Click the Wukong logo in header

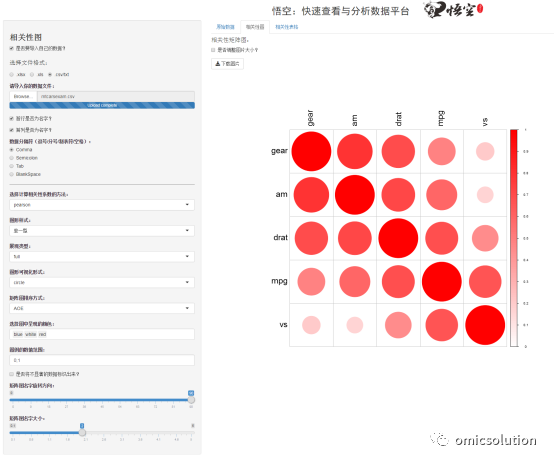click(x=453, y=10)
